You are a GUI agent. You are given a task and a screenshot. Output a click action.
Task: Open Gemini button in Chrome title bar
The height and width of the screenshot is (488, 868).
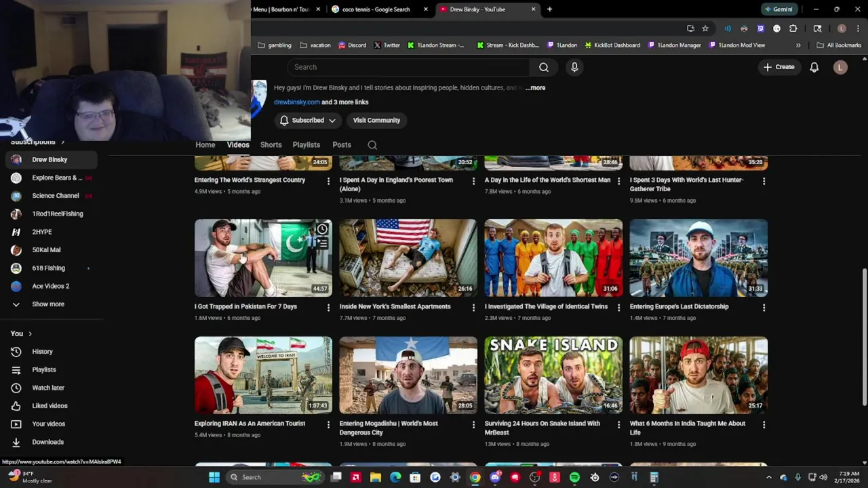pos(778,9)
